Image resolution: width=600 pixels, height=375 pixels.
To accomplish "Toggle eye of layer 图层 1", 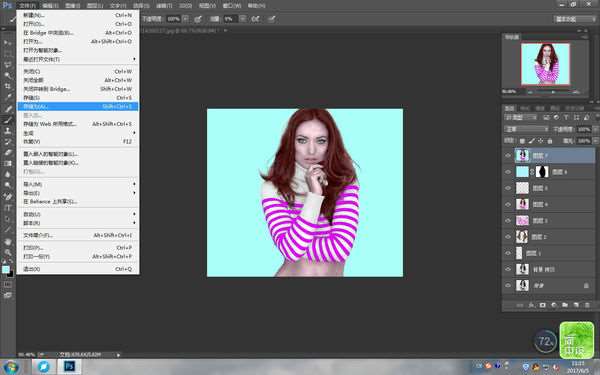I will [508, 253].
